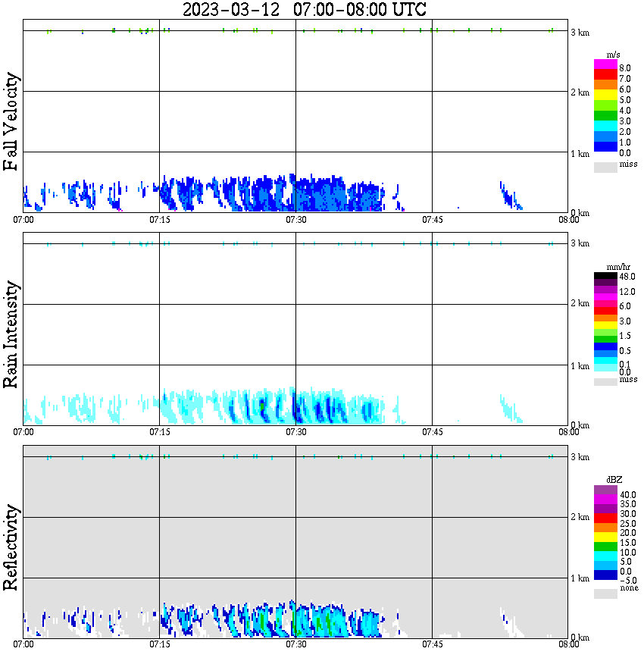Click the gray 'miss' swatch in the m/s legend
Screen dimensions: 644x658
605,167
